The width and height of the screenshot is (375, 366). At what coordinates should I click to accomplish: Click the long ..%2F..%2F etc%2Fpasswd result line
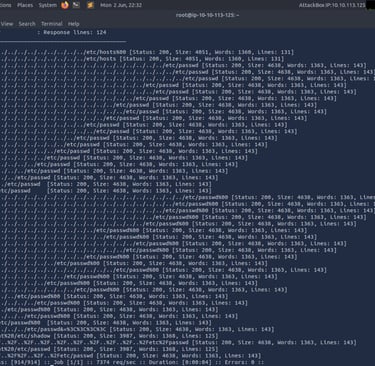tap(178, 342)
